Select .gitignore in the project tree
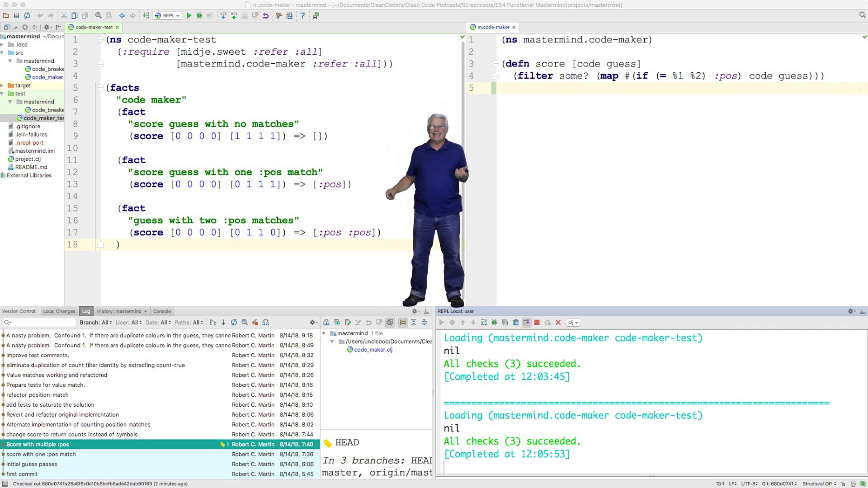 (x=24, y=127)
